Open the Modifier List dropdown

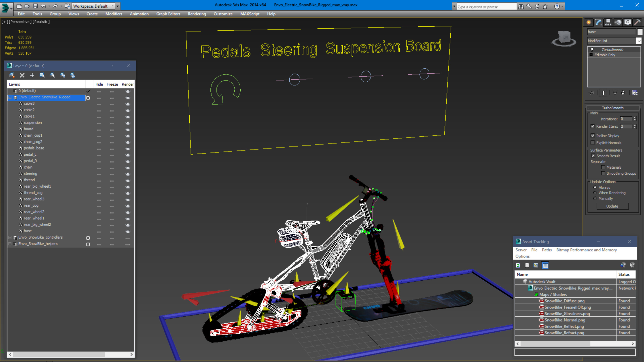click(x=639, y=41)
